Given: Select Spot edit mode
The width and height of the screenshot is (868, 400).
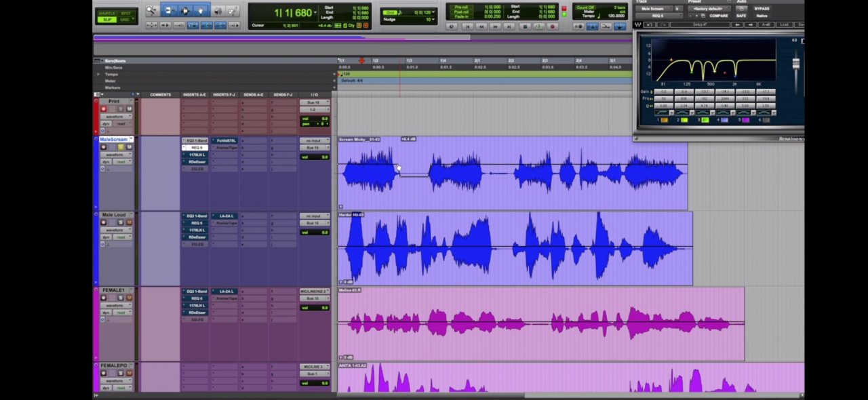Looking at the screenshot, I should tap(126, 14).
